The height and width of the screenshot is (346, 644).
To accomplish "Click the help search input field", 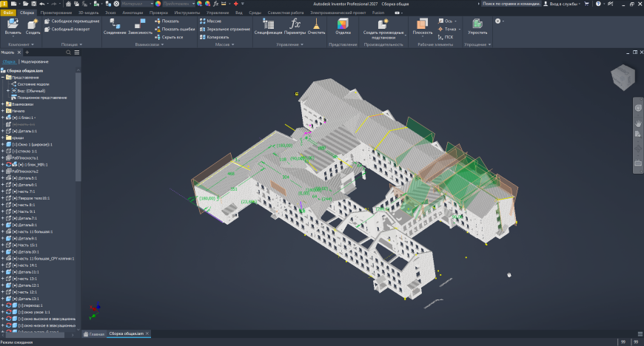I will click(x=511, y=4).
